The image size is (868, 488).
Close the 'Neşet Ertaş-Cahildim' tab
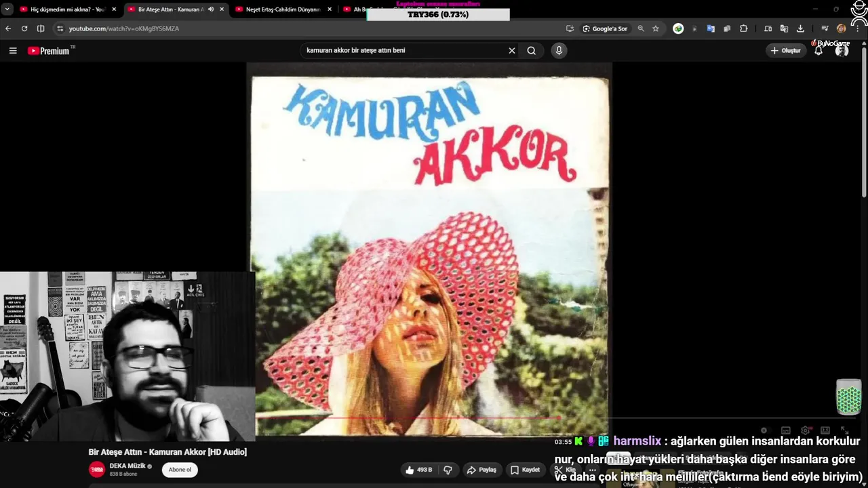330,9
